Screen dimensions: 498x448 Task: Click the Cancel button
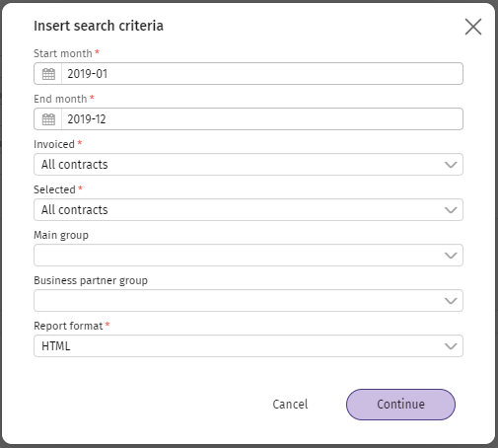(x=290, y=405)
